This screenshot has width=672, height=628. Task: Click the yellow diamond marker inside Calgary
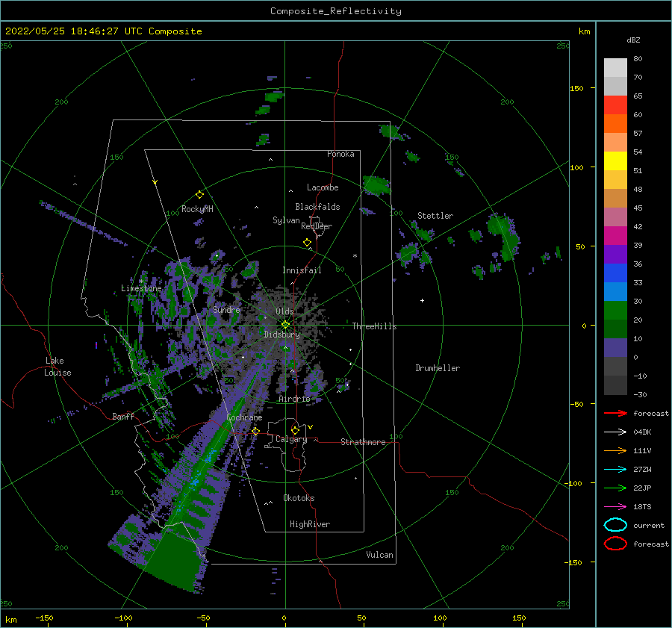[x=295, y=430]
